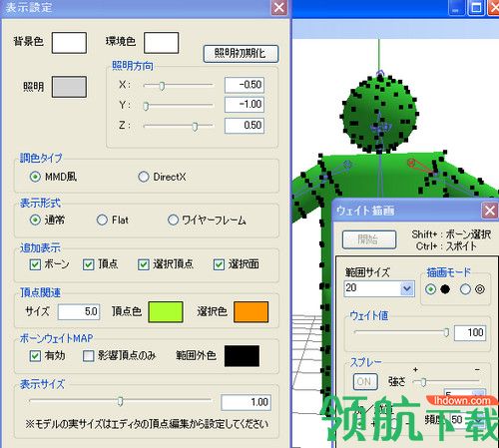Image resolution: width=499 pixels, height=448 pixels.
Task: Maximize the main model view window
Action: click(x=476, y=7)
